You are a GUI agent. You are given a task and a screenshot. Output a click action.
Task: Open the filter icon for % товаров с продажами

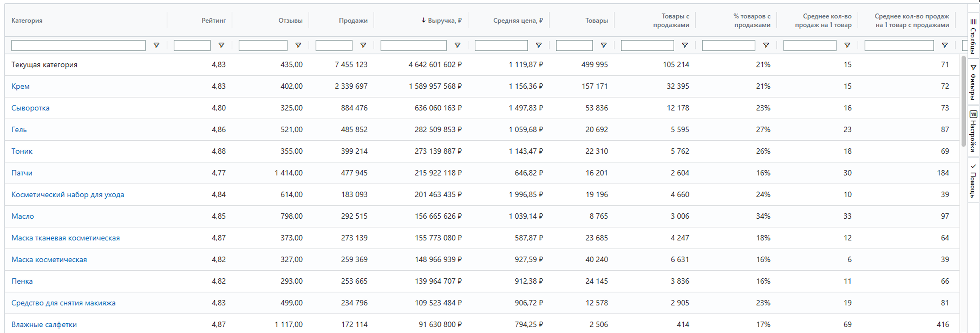(x=766, y=45)
